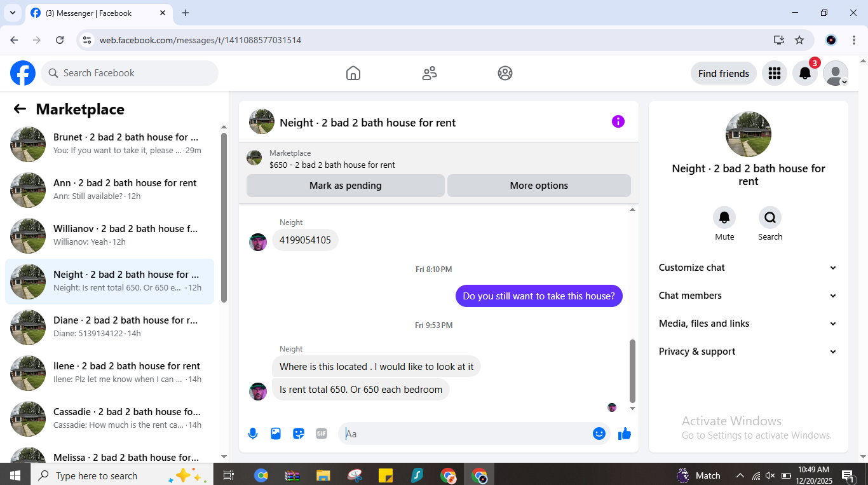Search in conversation using magnifier icon
The height and width of the screenshot is (485, 868).
coord(770,218)
